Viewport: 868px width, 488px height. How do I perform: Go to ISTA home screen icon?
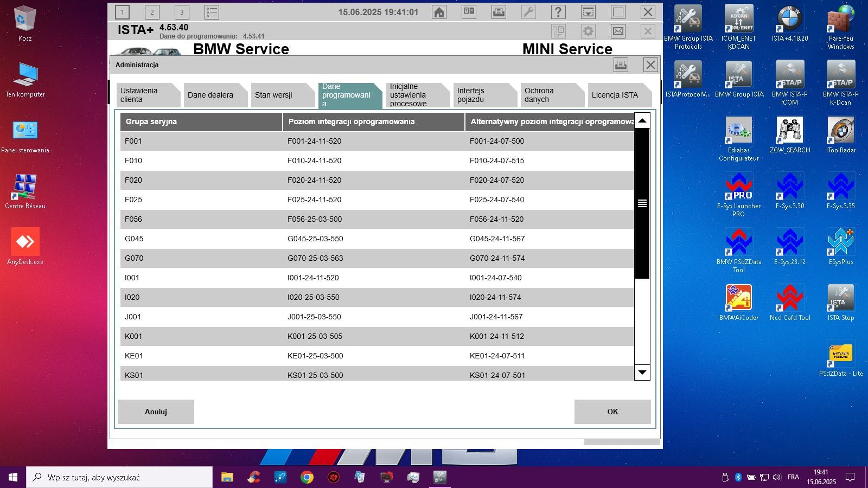(439, 12)
